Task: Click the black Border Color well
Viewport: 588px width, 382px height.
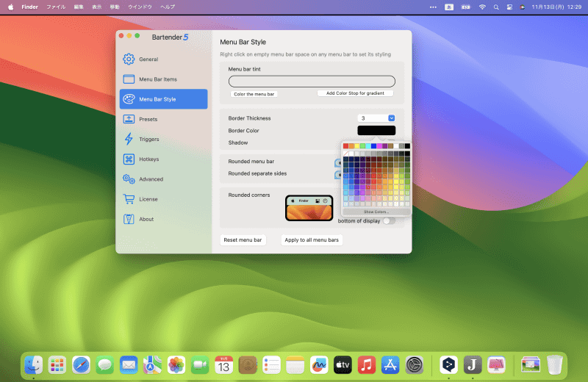Action: click(376, 131)
